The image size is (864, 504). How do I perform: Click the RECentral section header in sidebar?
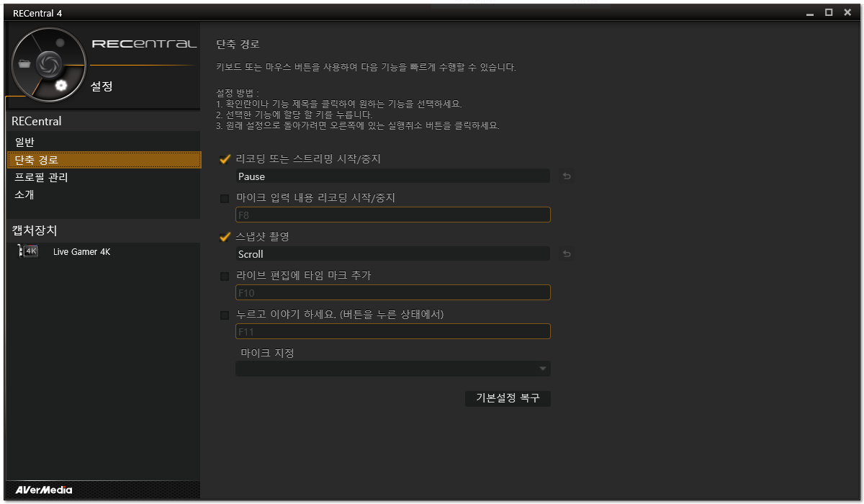pos(104,121)
